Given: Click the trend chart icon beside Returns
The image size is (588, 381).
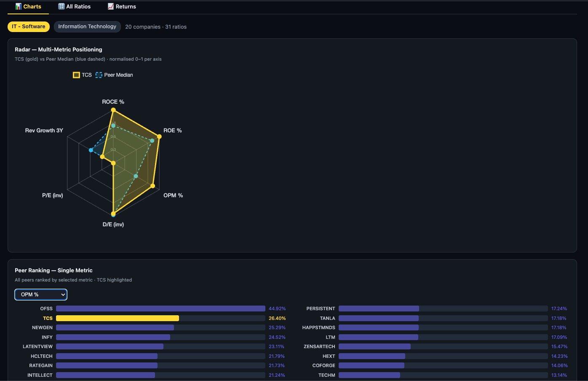Looking at the screenshot, I should [x=111, y=7].
